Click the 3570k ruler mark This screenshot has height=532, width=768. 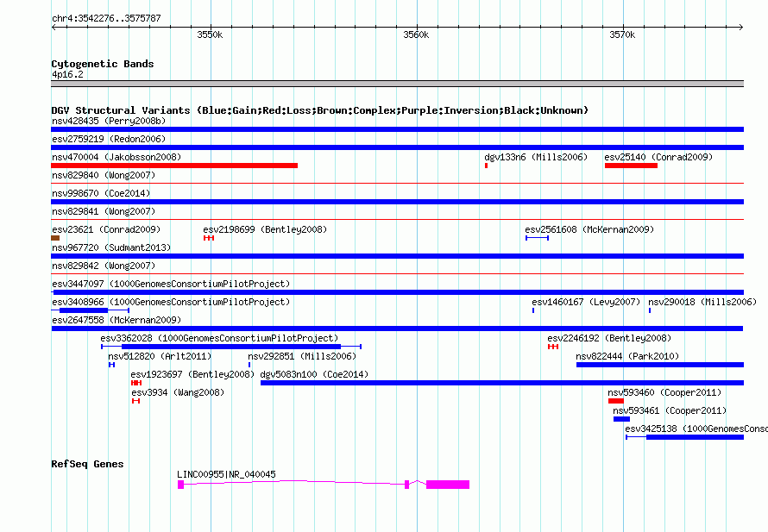622,34
